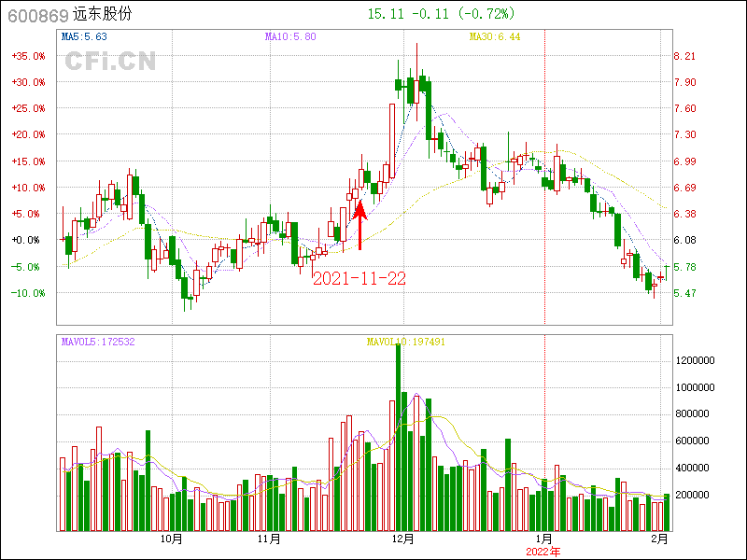The image size is (747, 560).
Task: Click the MAVOL5:172532 volume label
Action: pos(98,342)
